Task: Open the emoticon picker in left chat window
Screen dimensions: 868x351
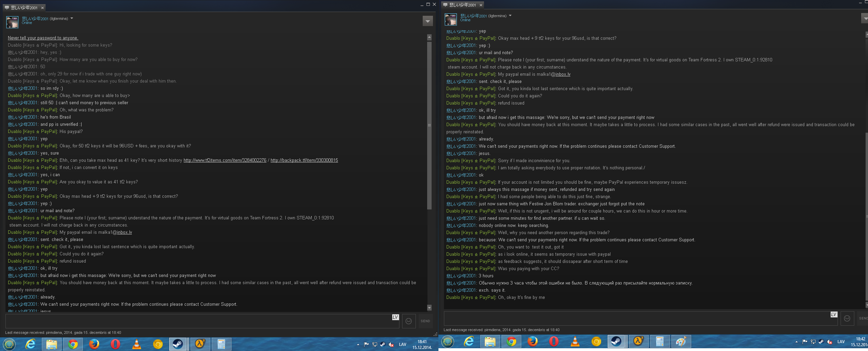Action: pos(408,321)
